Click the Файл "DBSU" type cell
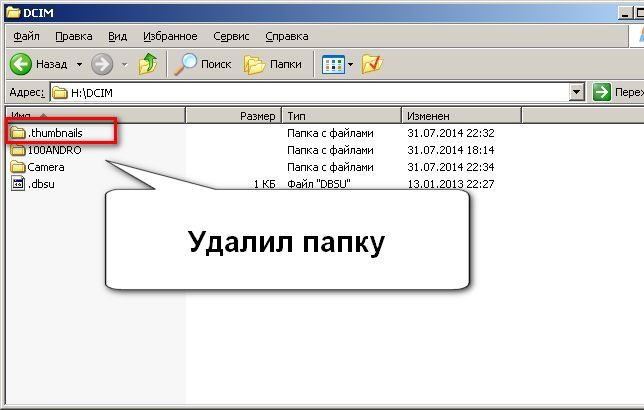This screenshot has height=410, width=644. [x=319, y=184]
